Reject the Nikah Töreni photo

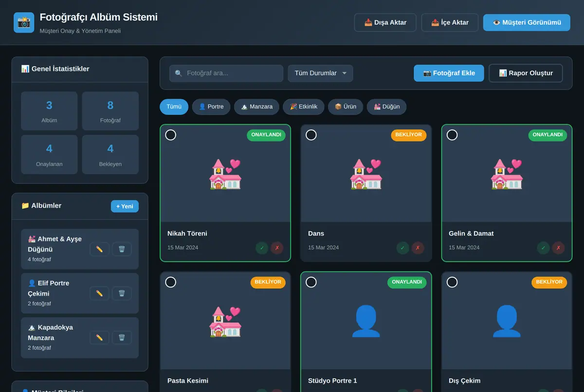tap(277, 248)
